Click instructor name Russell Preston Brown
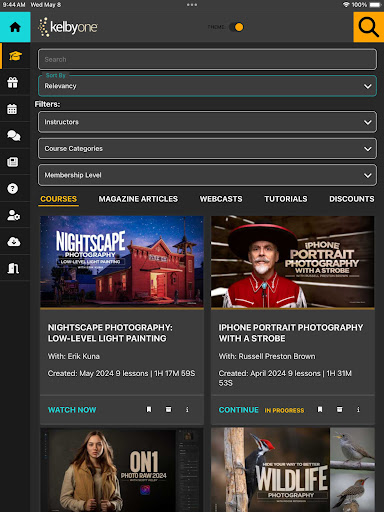 coord(277,356)
